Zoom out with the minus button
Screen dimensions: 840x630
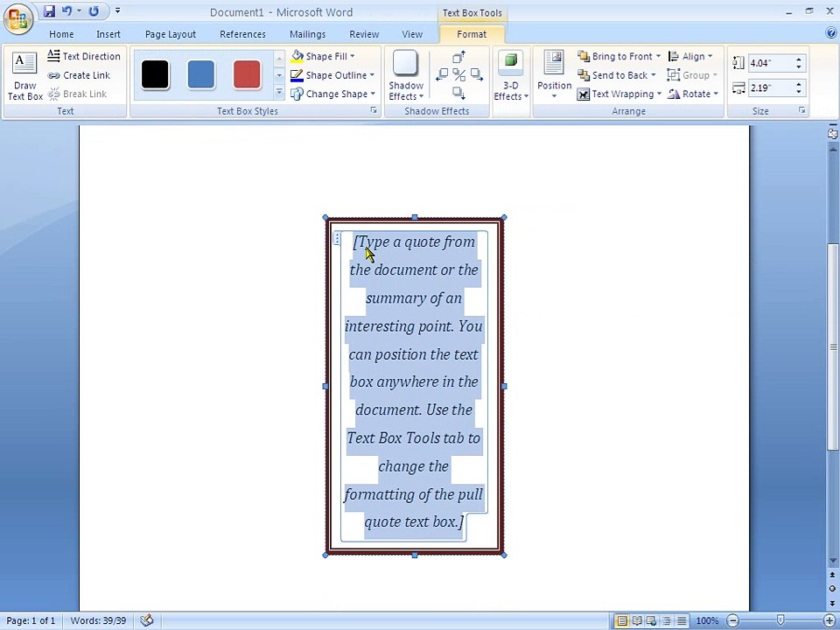(732, 621)
